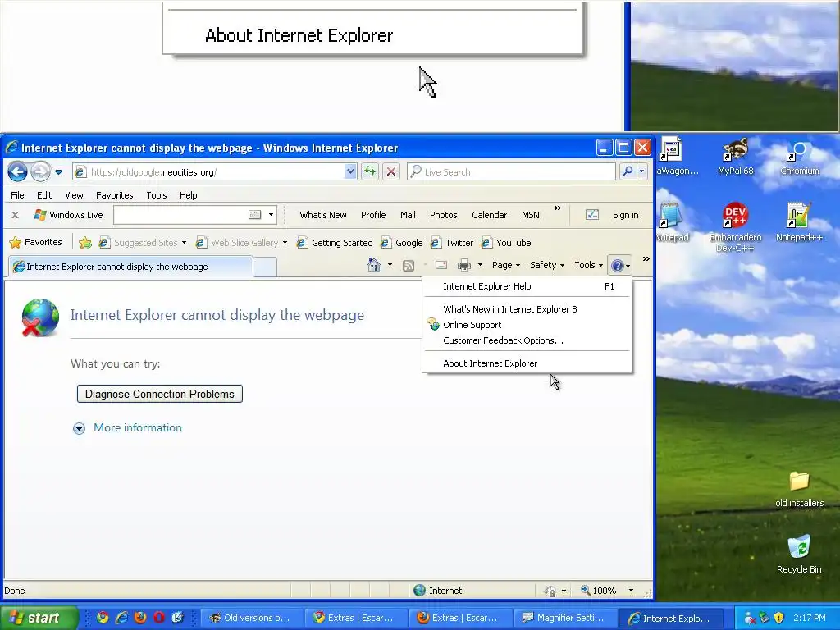
Task: Click the Windows Live logo button
Action: click(68, 215)
